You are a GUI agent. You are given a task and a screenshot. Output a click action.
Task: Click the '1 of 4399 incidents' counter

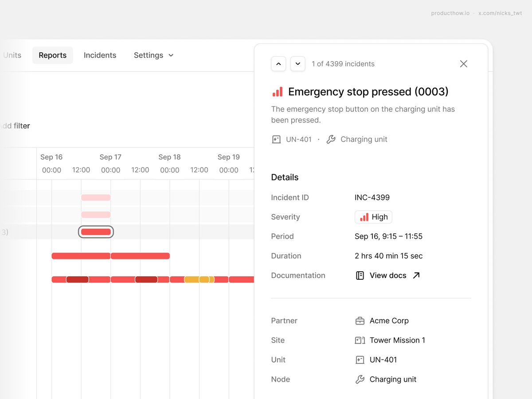pyautogui.click(x=343, y=64)
